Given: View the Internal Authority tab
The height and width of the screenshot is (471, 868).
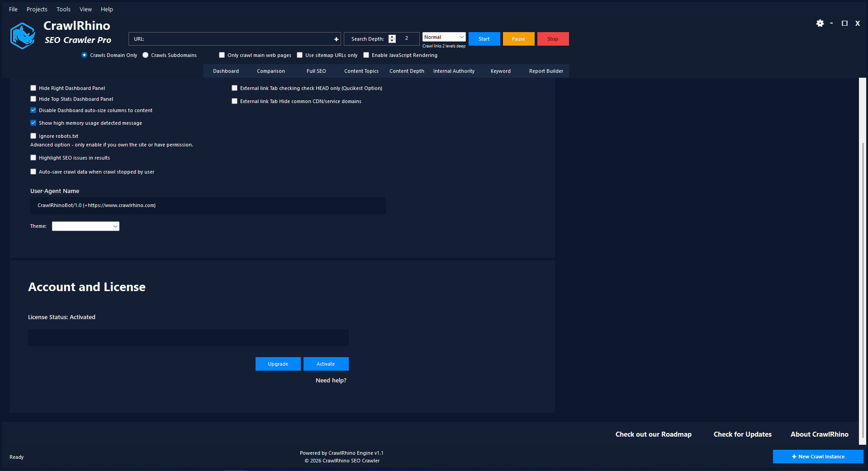Looking at the screenshot, I should point(454,71).
